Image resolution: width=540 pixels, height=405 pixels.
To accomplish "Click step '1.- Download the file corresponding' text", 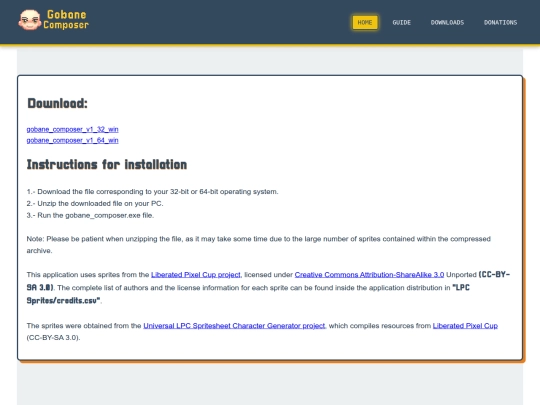I will click(x=152, y=191).
